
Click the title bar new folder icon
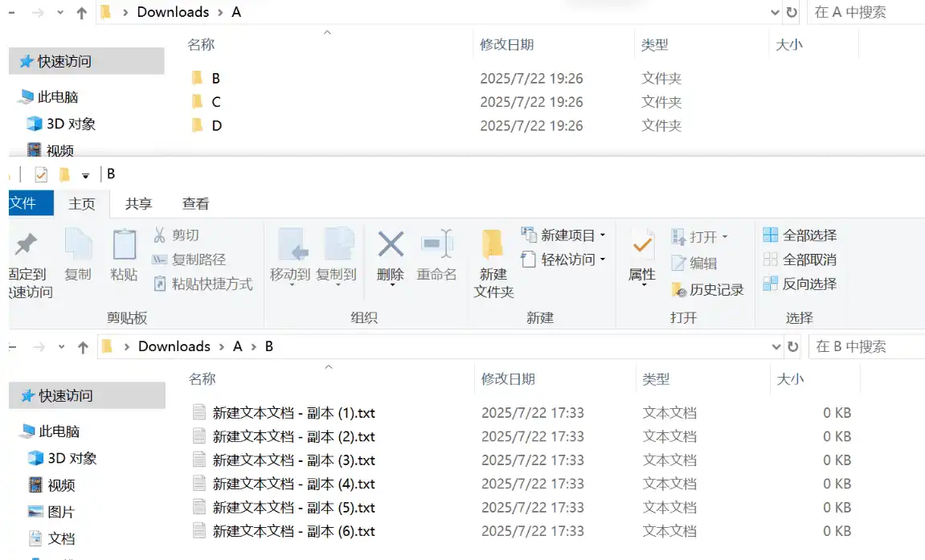[x=64, y=174]
